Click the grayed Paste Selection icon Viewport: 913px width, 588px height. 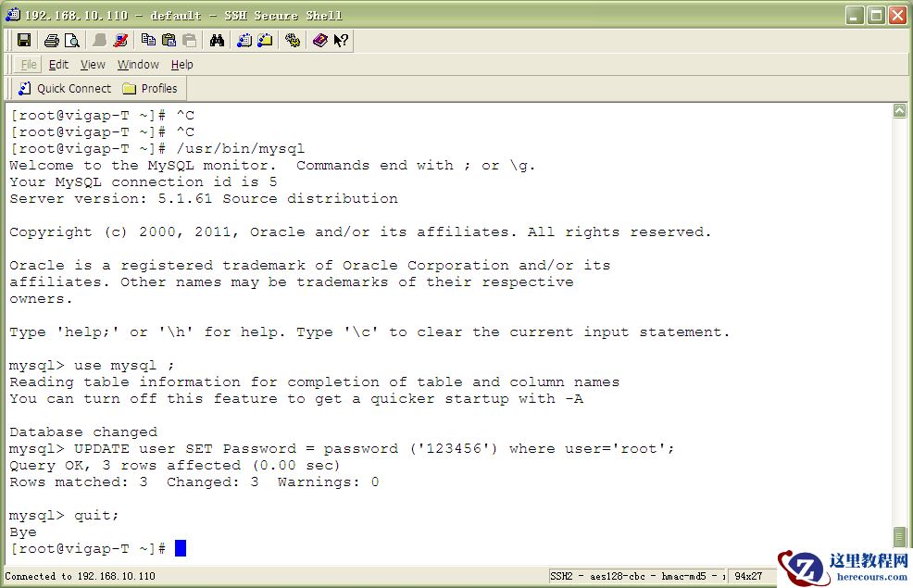tap(189, 40)
